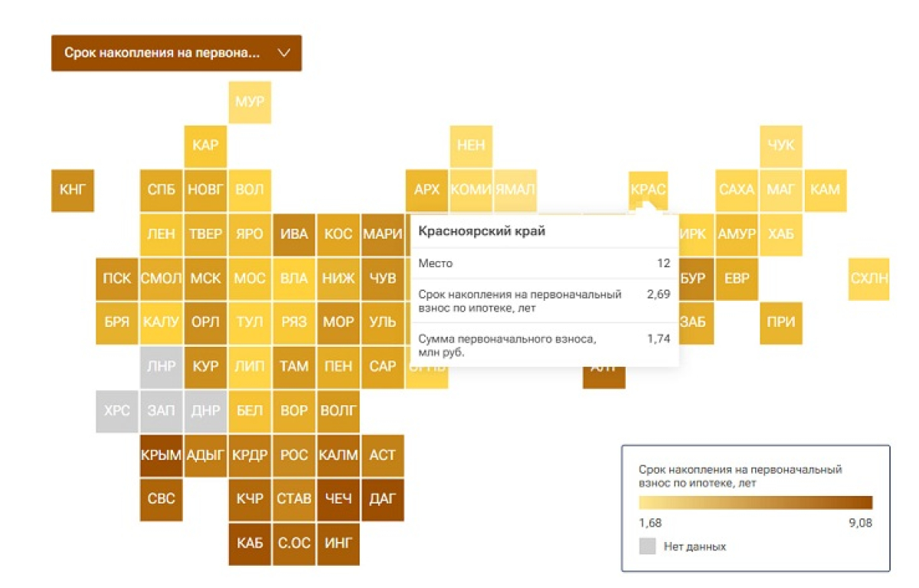Click the КАР region tile
The width and height of the screenshot is (919, 588).
205,145
